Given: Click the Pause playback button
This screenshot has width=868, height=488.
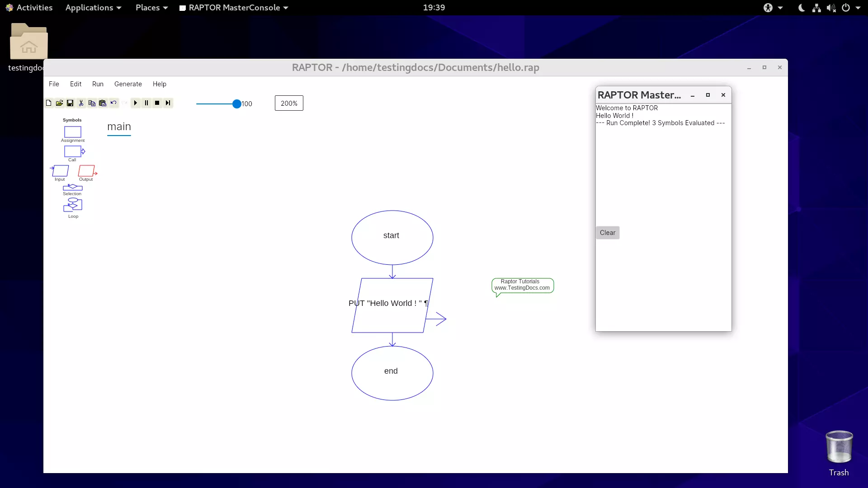Looking at the screenshot, I should coord(146,103).
